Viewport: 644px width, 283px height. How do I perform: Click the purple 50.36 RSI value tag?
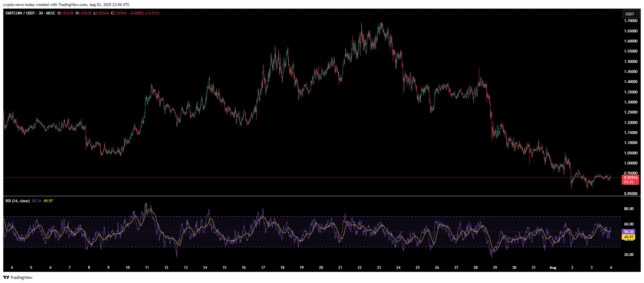pyautogui.click(x=628, y=232)
